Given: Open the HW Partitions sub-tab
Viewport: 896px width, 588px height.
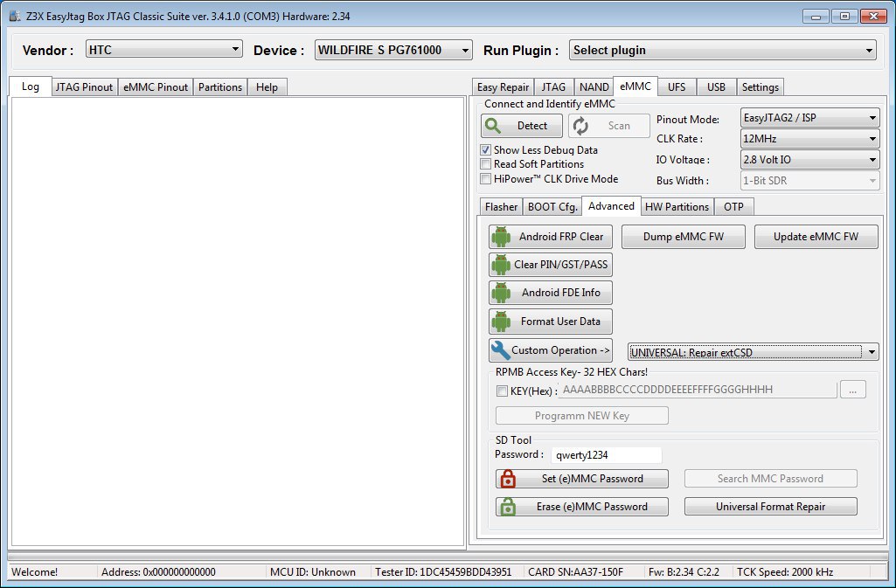Looking at the screenshot, I should point(677,207).
